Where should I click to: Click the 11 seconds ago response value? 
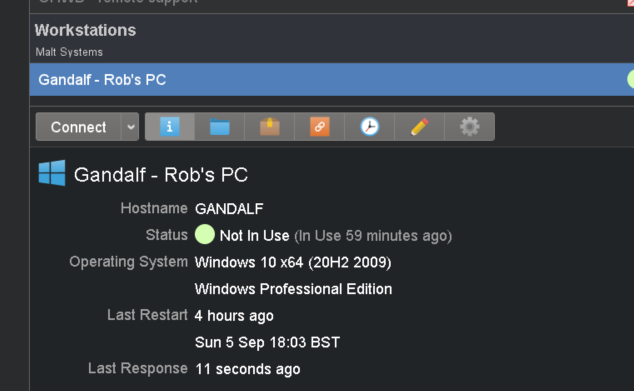[x=247, y=369]
